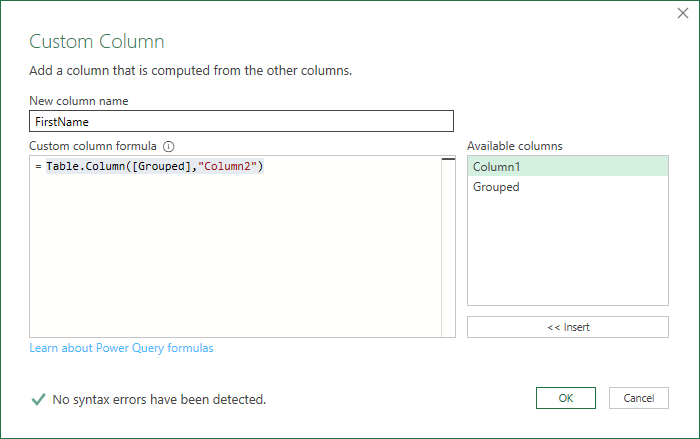700x439 pixels.
Task: Open Learn about Power Query formulas link
Action: click(x=122, y=348)
